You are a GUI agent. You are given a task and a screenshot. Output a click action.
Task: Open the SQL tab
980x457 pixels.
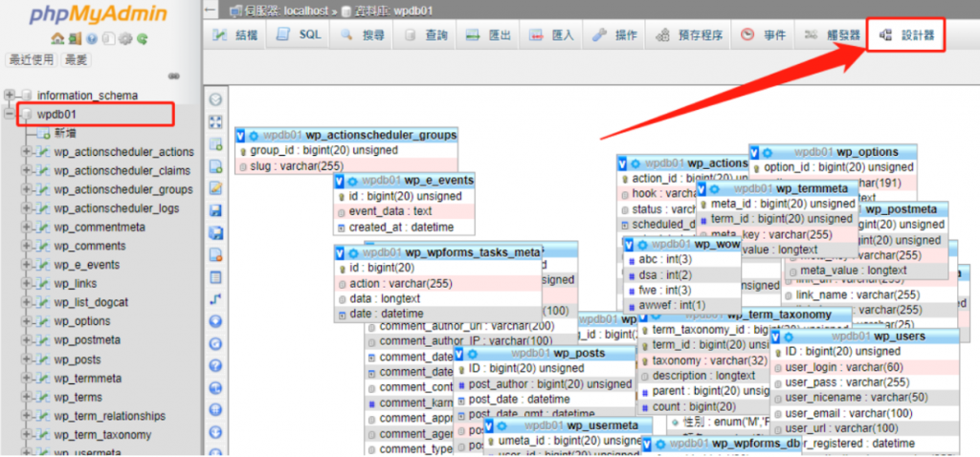(299, 35)
